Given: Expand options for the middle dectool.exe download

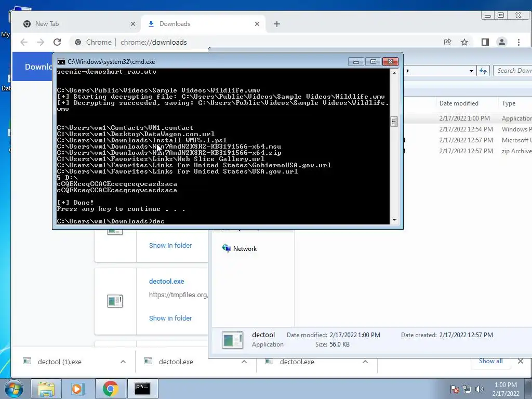Looking at the screenshot, I should coord(244,362).
